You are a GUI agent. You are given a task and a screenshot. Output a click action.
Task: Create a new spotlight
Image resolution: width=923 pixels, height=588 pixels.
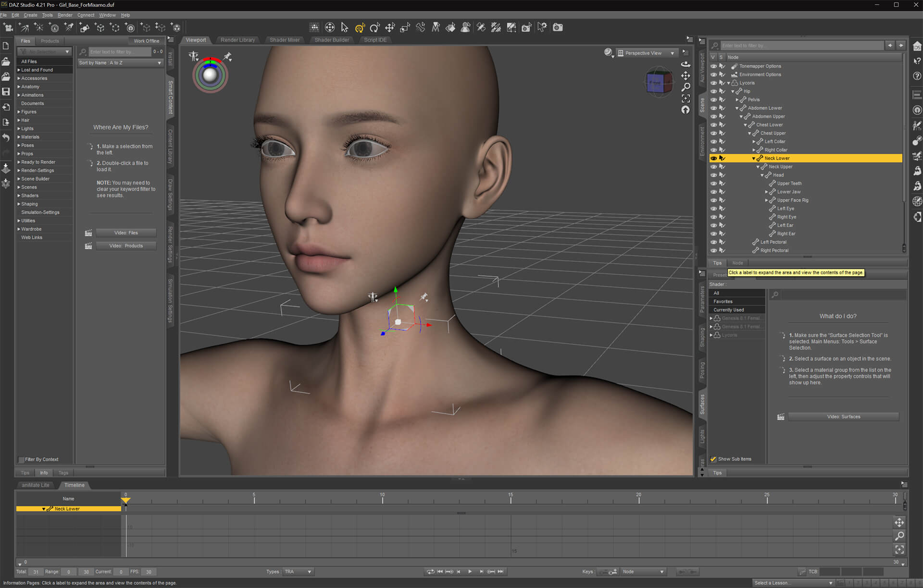click(x=69, y=27)
